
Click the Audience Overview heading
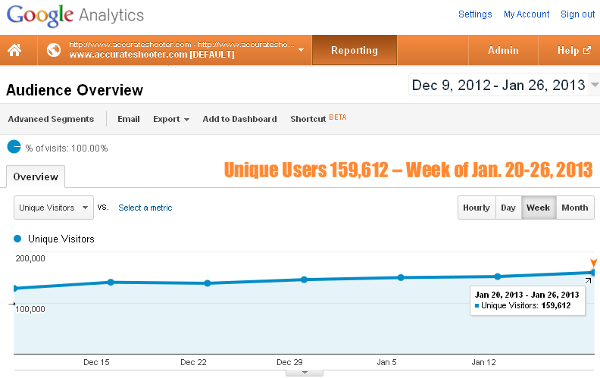[75, 90]
